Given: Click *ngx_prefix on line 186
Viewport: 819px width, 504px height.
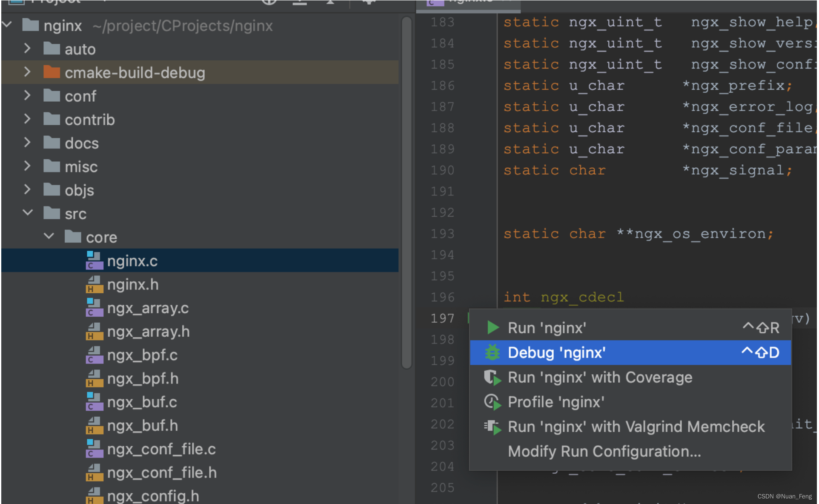Looking at the screenshot, I should (x=733, y=86).
